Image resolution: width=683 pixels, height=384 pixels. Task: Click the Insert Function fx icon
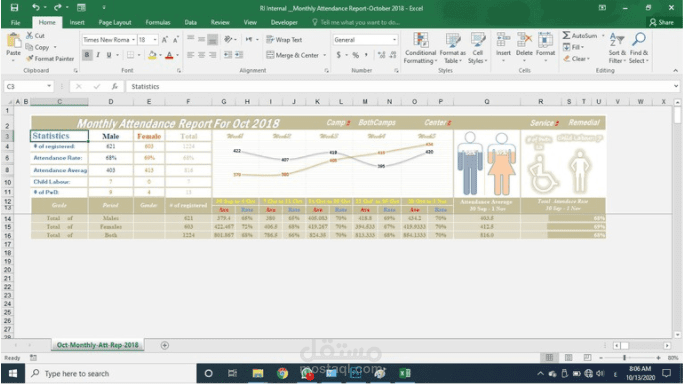point(115,86)
